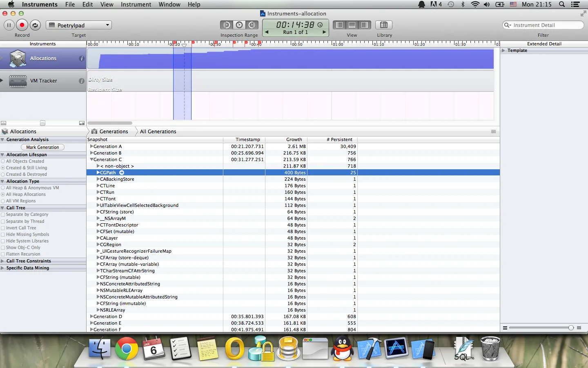Select the CABackingStore row
Screen dimensions: 588x368
[293, 179]
